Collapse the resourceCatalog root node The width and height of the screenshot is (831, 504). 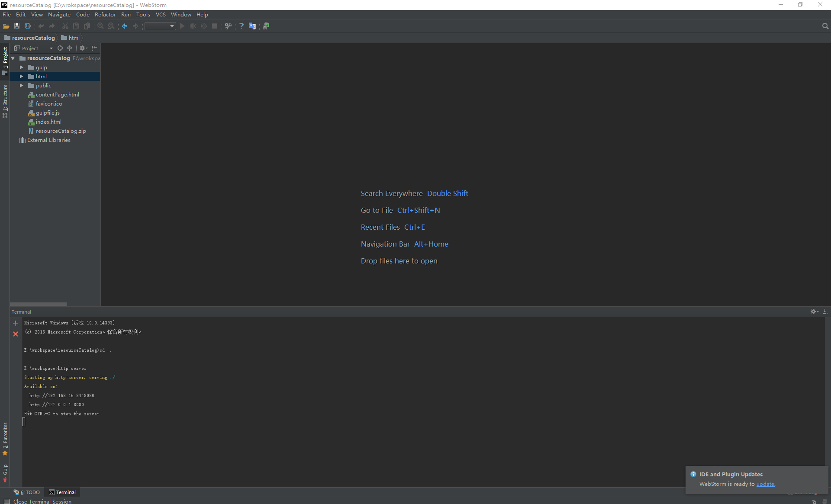point(13,58)
